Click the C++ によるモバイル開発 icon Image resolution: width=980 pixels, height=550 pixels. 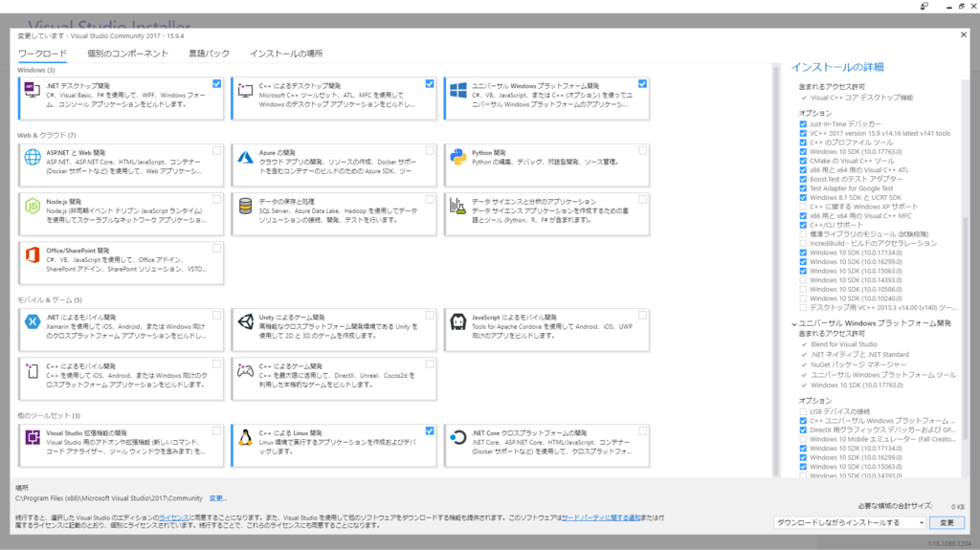click(33, 370)
